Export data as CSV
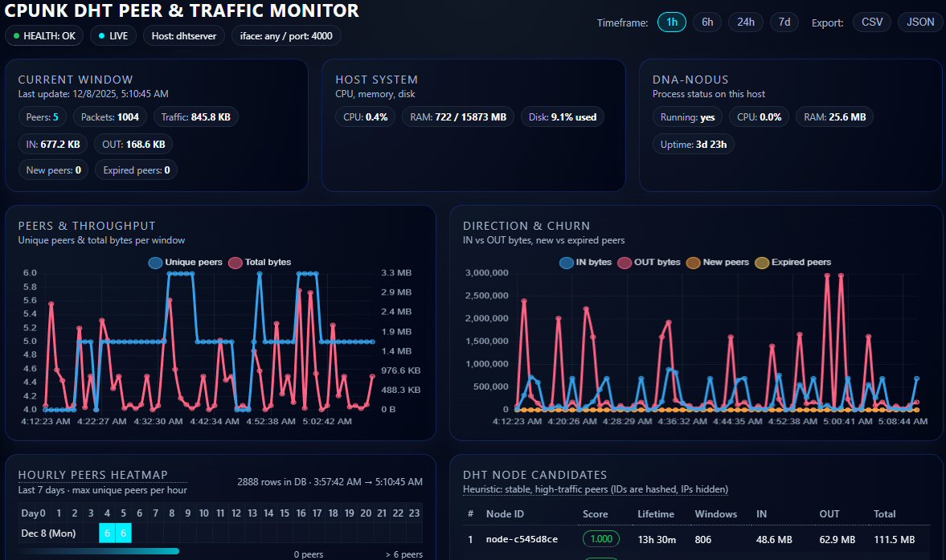Image resolution: width=946 pixels, height=560 pixels. pos(872,22)
